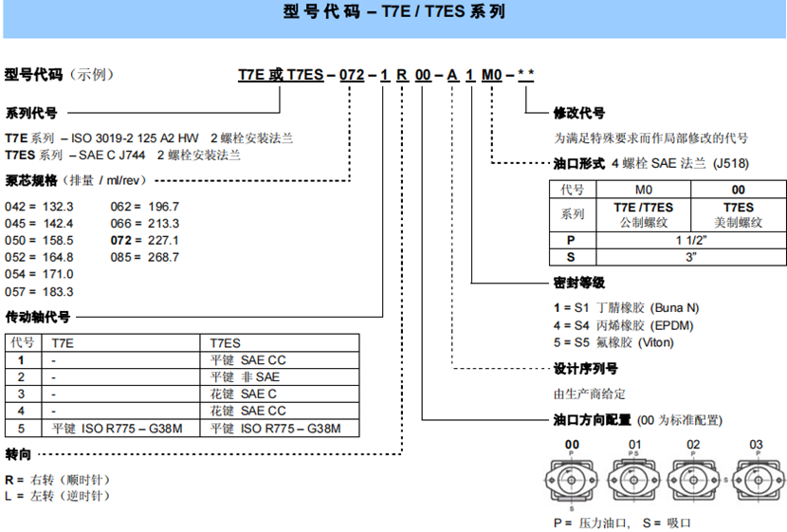The width and height of the screenshot is (787, 532).
Task: Click the legend 'P = 压力油口, S = 吸口'
Action: [x=622, y=523]
